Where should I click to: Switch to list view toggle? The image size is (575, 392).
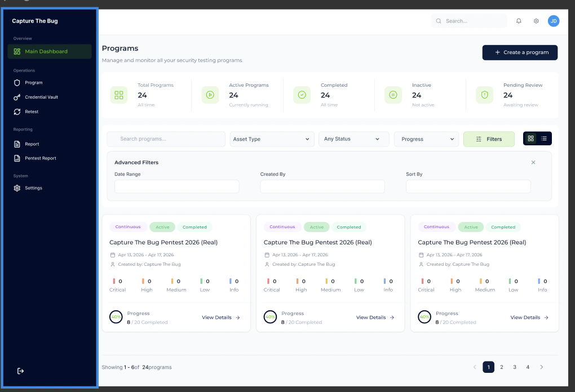pyautogui.click(x=544, y=139)
